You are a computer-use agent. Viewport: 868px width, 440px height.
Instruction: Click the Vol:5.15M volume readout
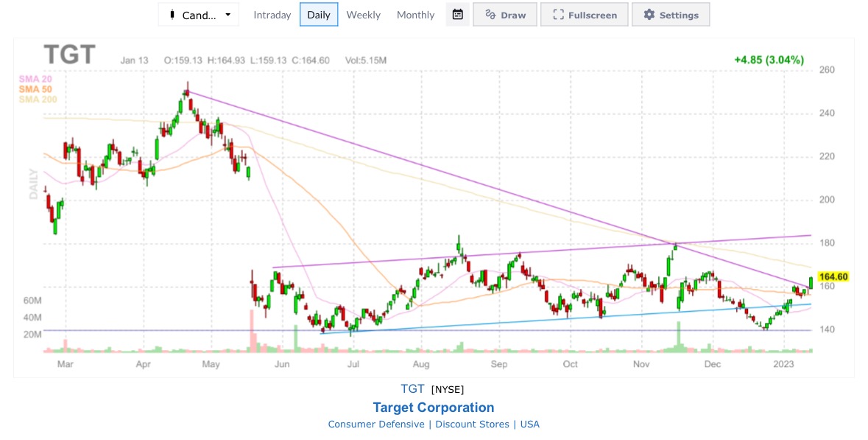pyautogui.click(x=365, y=60)
